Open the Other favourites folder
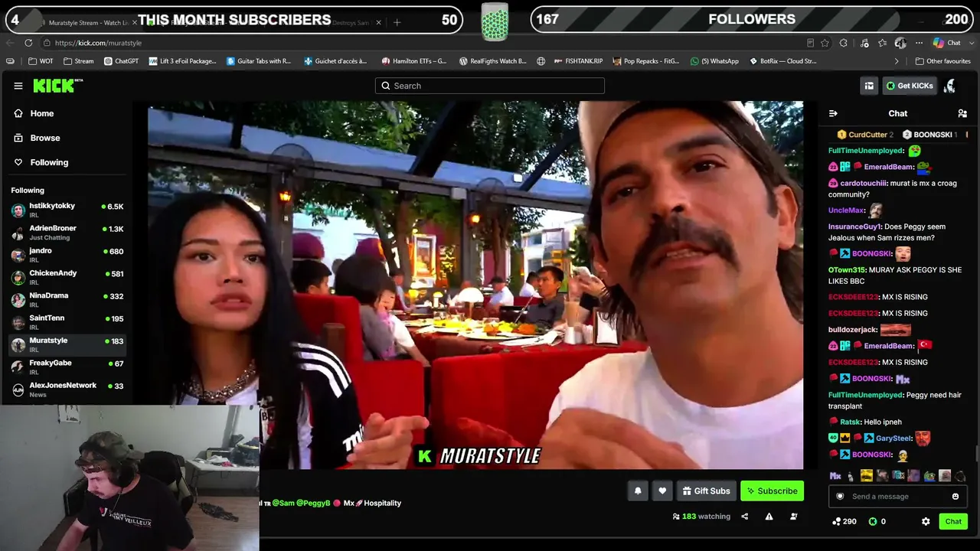Viewport: 980px width, 551px height. [x=942, y=61]
